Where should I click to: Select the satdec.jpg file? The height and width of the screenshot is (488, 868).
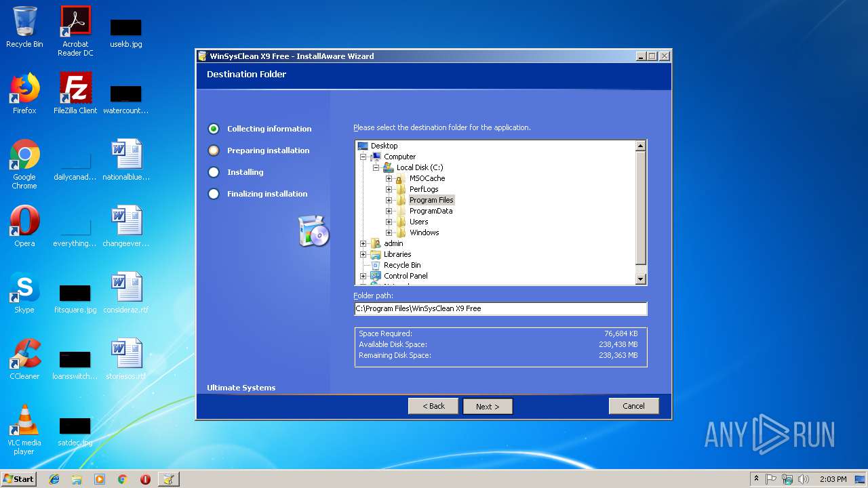tap(75, 431)
